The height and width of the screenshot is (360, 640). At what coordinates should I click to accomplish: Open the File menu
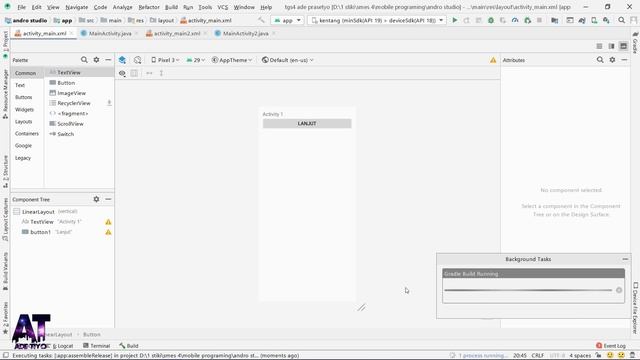point(21,7)
